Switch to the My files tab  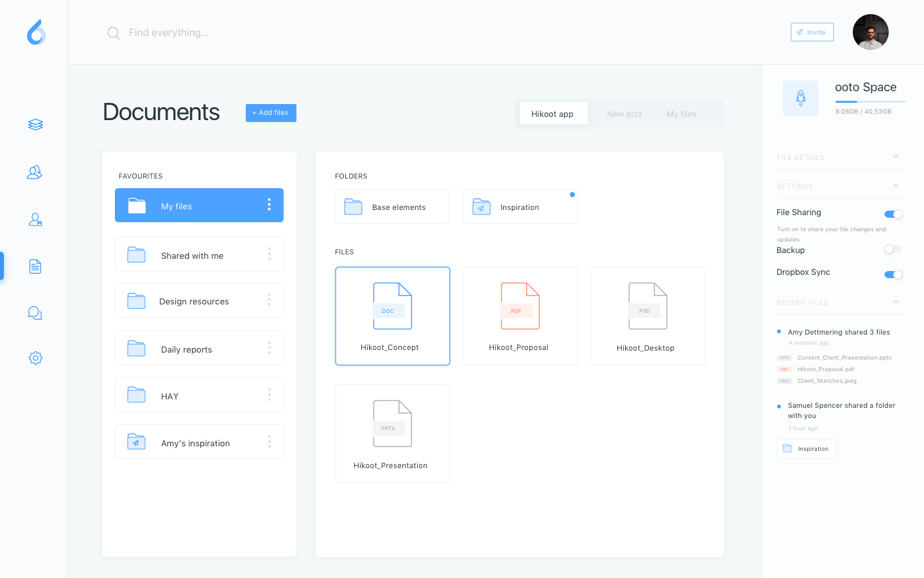point(681,114)
